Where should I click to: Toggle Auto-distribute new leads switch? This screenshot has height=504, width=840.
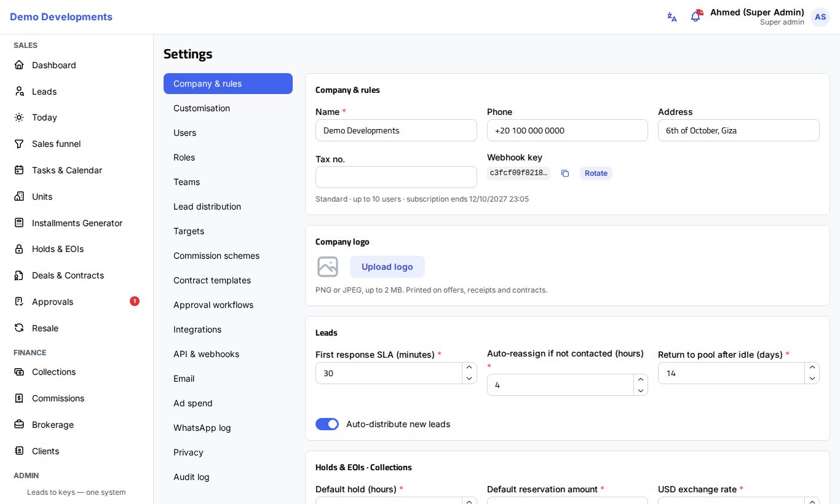coord(327,424)
